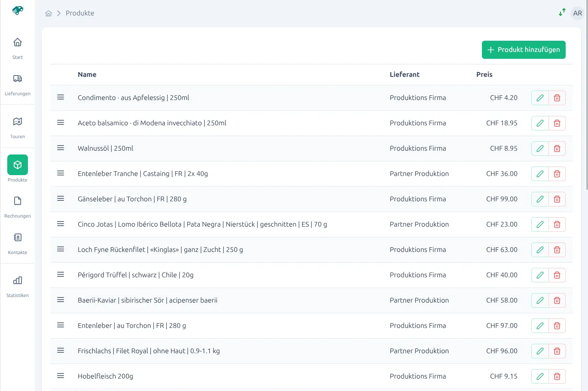
Task: Open the AR account avatar menu
Action: (x=577, y=13)
